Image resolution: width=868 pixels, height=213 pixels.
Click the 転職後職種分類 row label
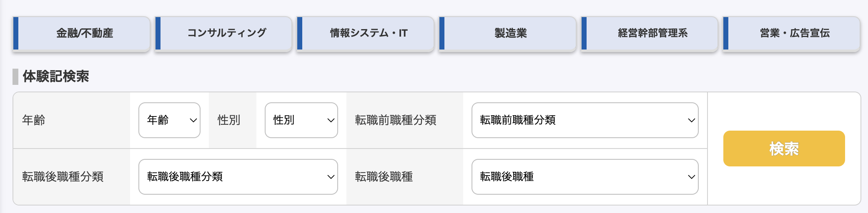[63, 177]
